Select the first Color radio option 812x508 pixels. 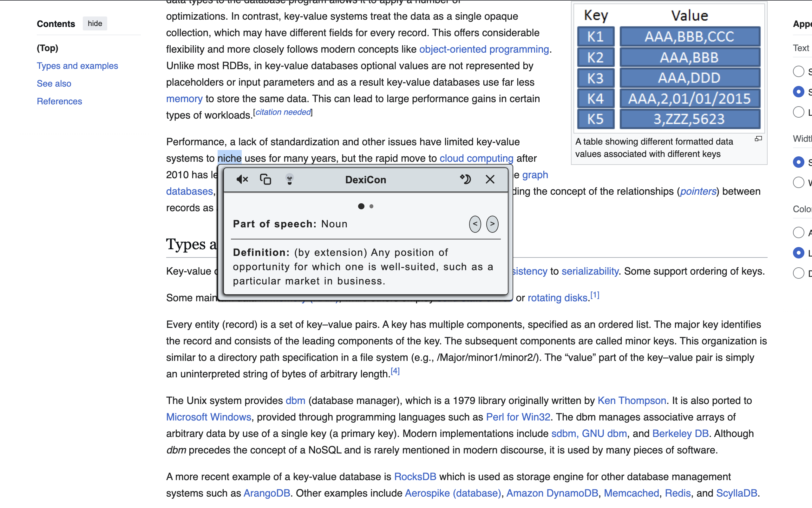798,232
